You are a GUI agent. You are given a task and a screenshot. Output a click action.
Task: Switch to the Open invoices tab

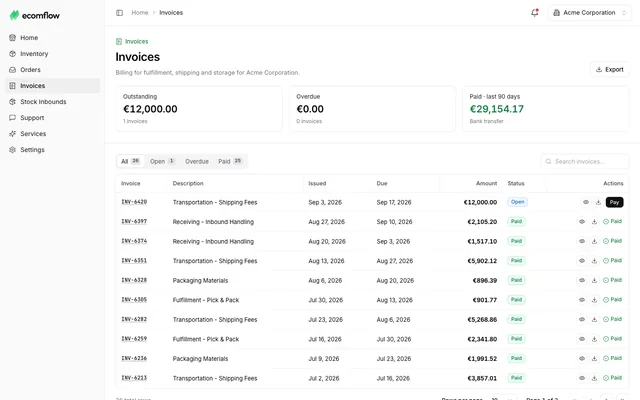point(162,161)
